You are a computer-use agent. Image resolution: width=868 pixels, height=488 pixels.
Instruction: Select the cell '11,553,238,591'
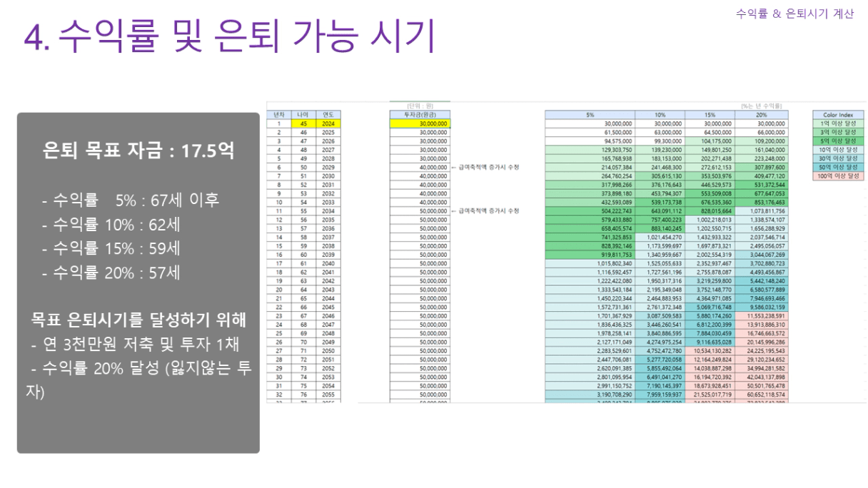pyautogui.click(x=761, y=315)
